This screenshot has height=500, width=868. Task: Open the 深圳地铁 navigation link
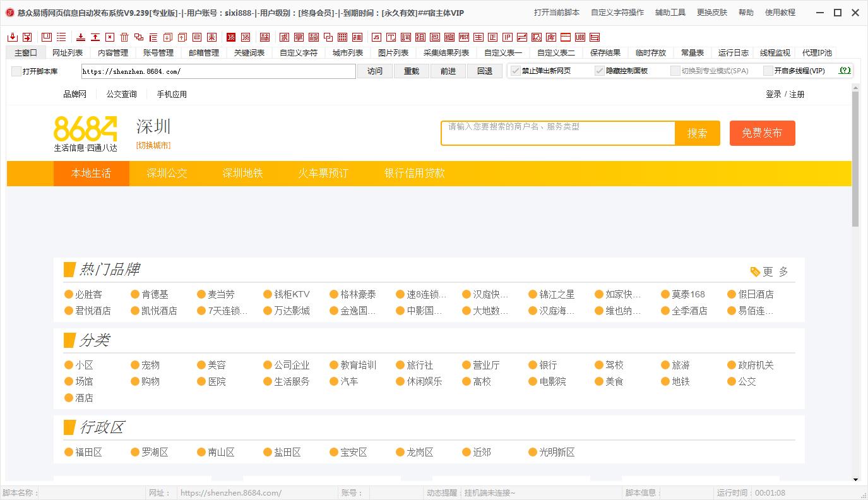click(242, 173)
